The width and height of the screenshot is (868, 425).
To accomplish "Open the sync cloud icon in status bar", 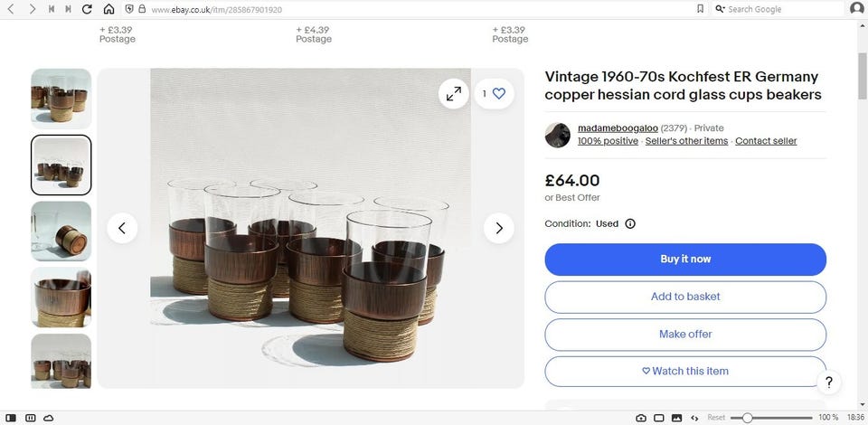I will click(x=48, y=418).
